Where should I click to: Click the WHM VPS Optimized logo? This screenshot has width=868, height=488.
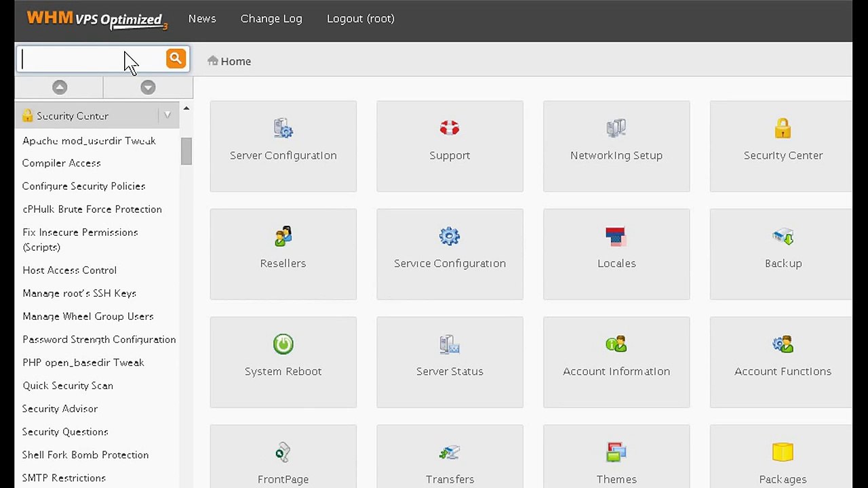pos(97,19)
